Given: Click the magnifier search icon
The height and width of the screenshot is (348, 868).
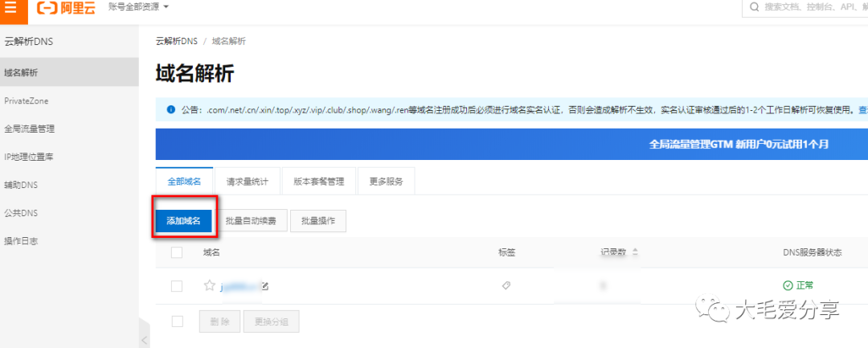Looking at the screenshot, I should click(753, 7).
